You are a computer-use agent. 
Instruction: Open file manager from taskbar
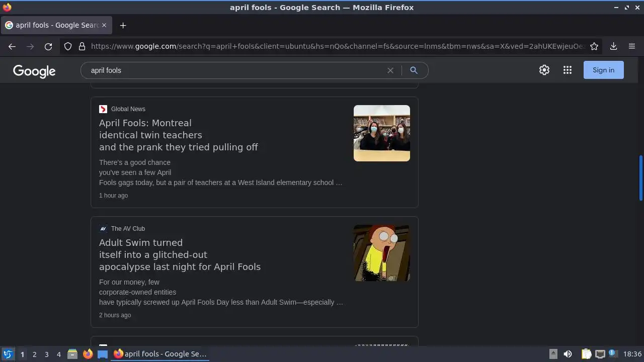click(72, 354)
